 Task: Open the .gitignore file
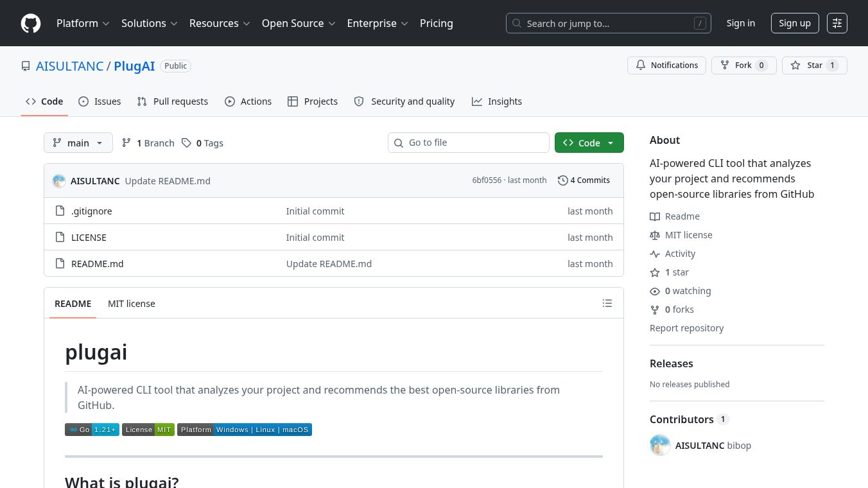click(x=92, y=211)
